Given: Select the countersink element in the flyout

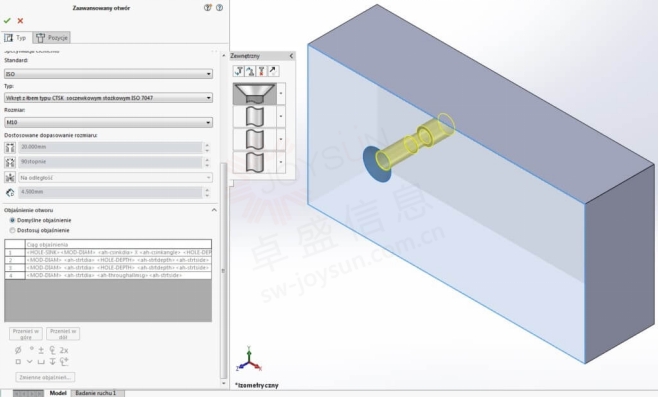Looking at the screenshot, I should point(255,93).
